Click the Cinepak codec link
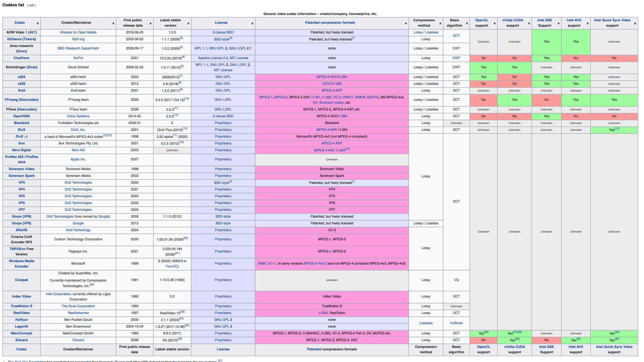 pos(22,280)
